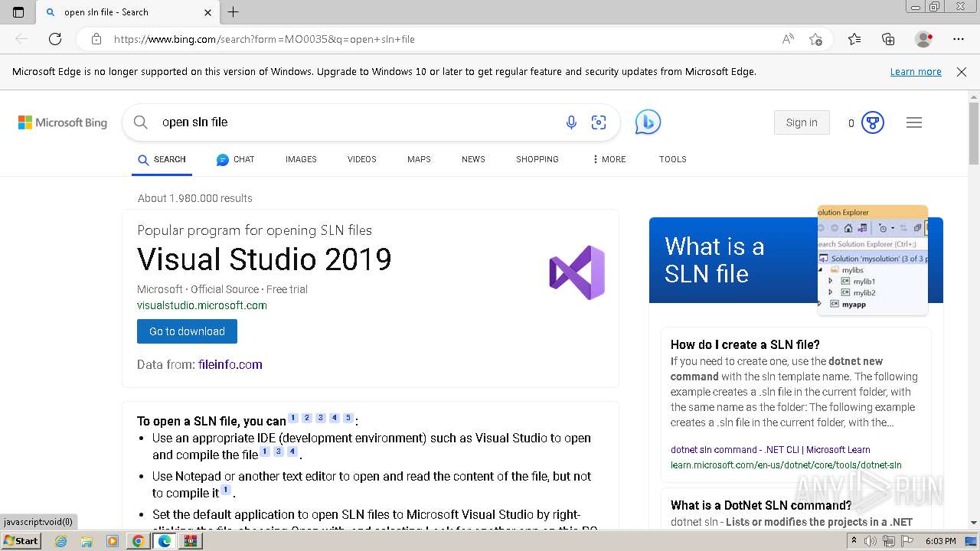This screenshot has width=980, height=551.
Task: Open the Solution Explorer thumbnail image
Action: [873, 260]
